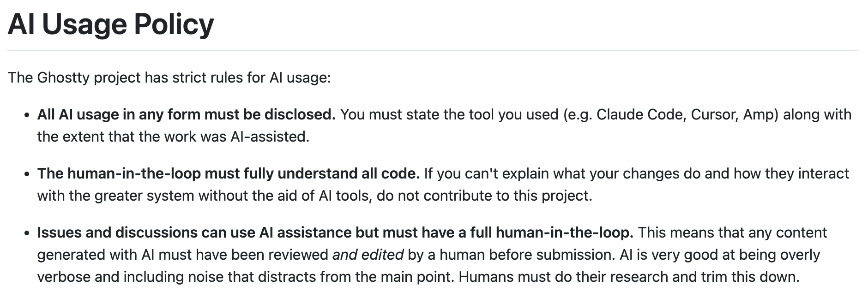Click the bold "All AI usage in any form must be disclosed." text
Image resolution: width=868 pixels, height=298 pixels.
(187, 114)
